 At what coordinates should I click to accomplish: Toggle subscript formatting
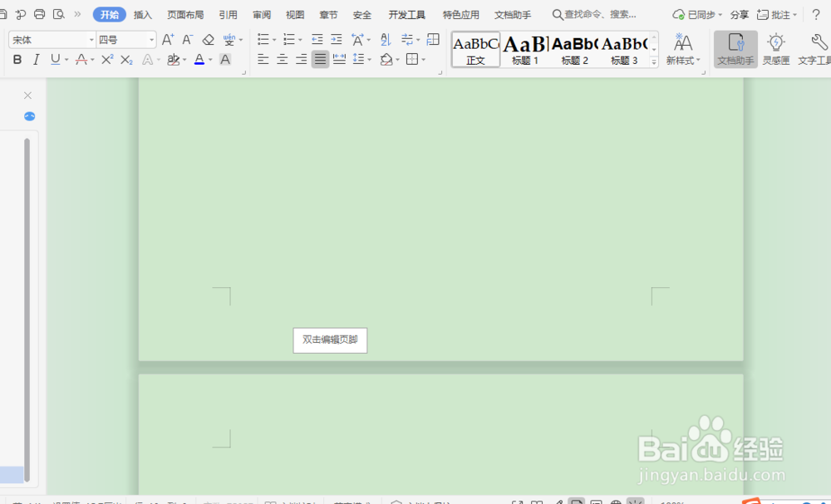click(x=126, y=59)
